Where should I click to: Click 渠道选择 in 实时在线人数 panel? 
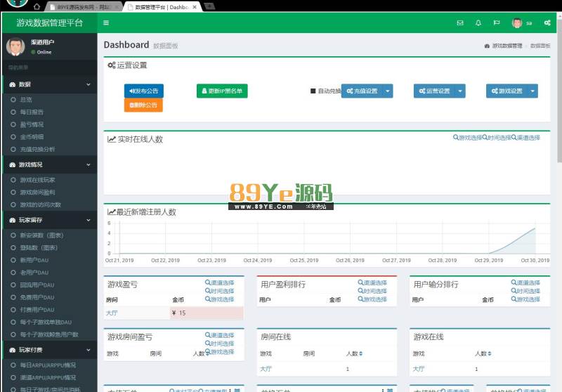(x=525, y=138)
